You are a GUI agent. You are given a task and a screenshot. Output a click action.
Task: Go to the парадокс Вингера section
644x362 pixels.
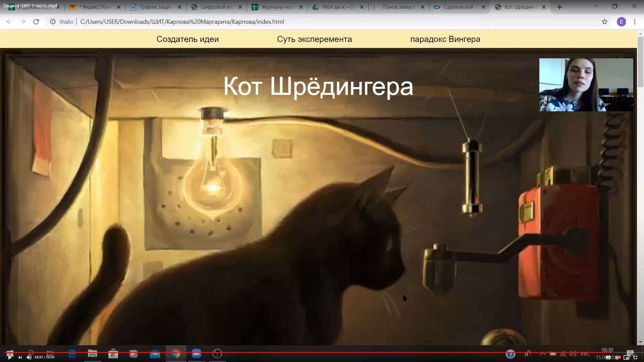tap(445, 39)
